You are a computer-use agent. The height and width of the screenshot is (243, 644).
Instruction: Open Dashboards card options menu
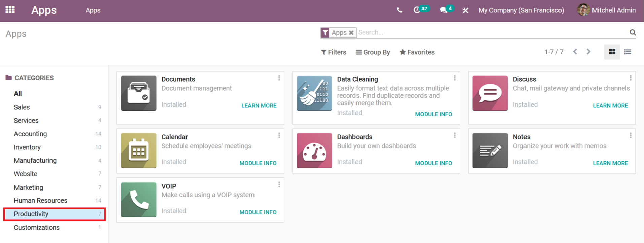(x=455, y=135)
